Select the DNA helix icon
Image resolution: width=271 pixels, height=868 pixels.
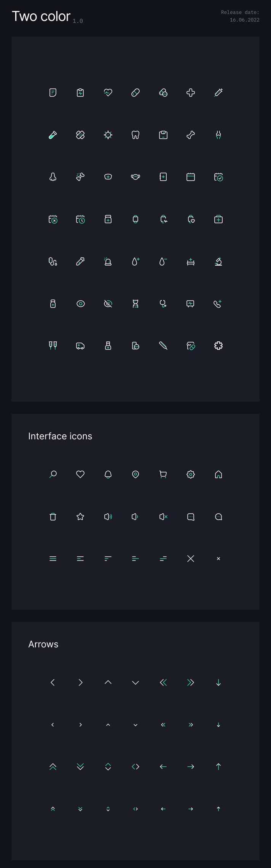(x=135, y=304)
